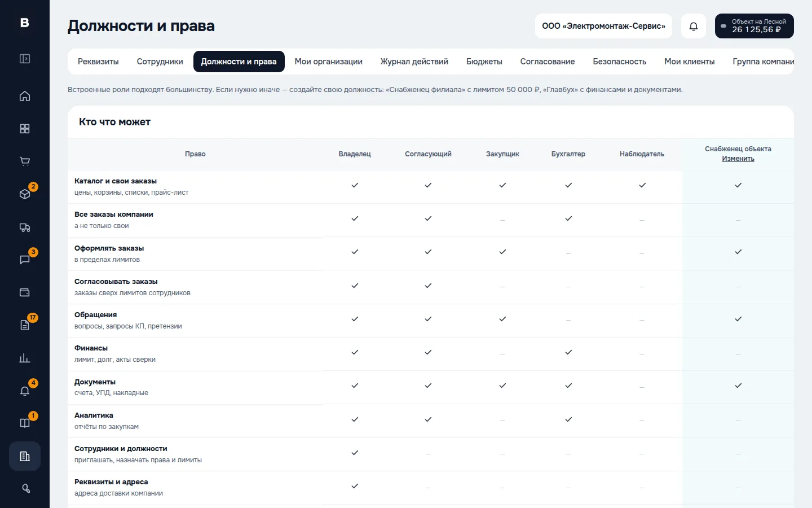Open the key icon in the sidebar
This screenshot has height=508, width=812.
(x=25, y=489)
